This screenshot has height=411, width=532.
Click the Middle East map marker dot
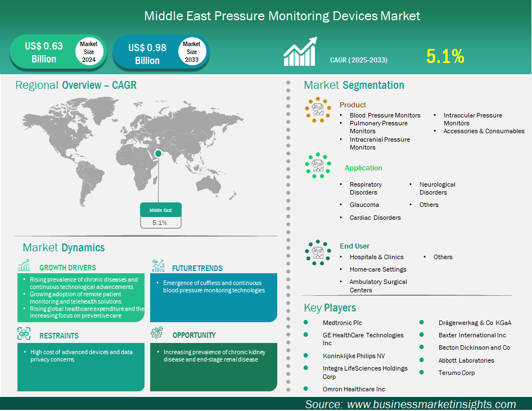pos(158,153)
